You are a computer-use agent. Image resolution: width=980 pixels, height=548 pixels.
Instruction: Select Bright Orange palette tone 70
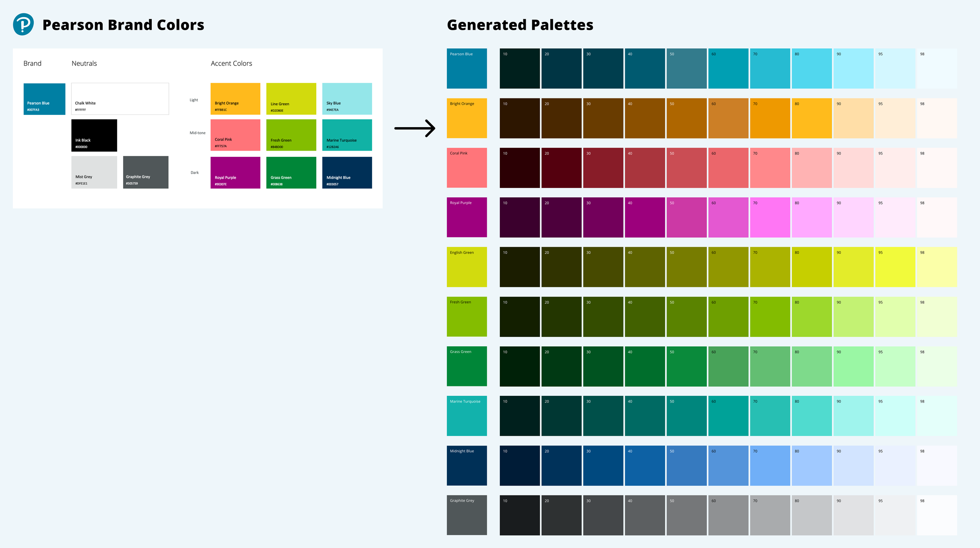(770, 118)
